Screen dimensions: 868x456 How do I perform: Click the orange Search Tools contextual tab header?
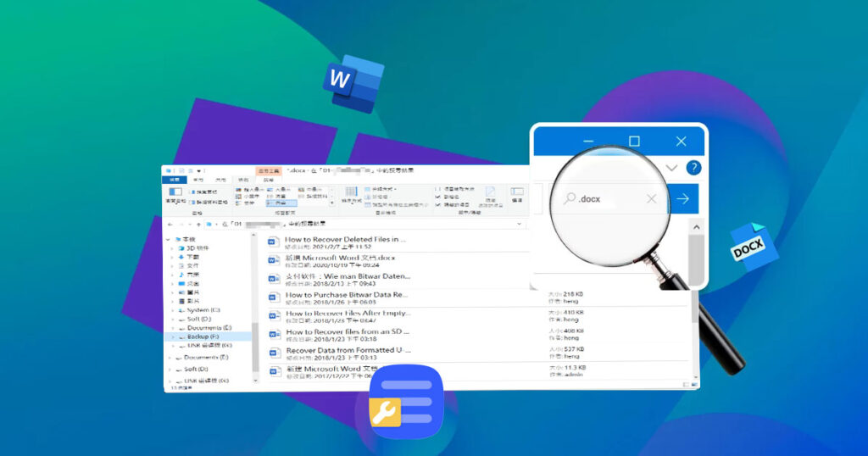click(269, 171)
